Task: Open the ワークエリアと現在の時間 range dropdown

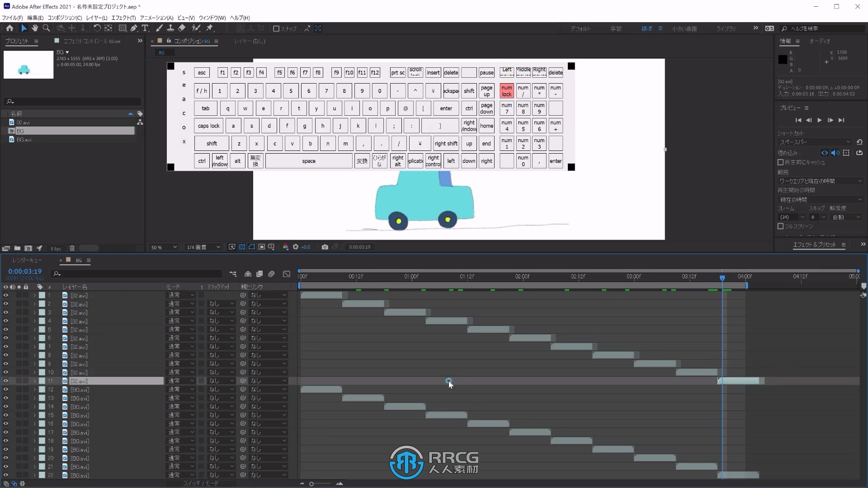Action: coord(820,181)
